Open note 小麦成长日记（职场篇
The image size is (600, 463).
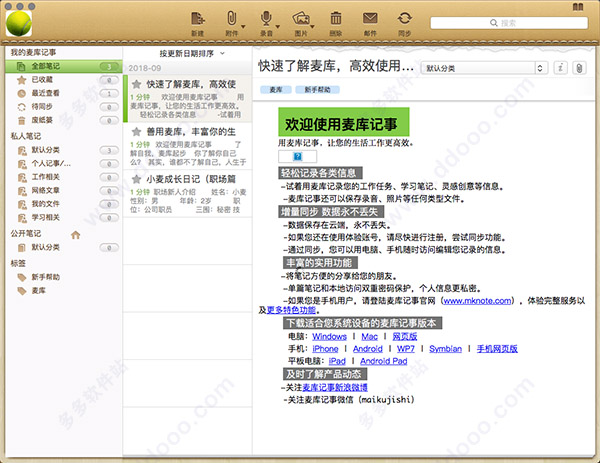coord(188,194)
